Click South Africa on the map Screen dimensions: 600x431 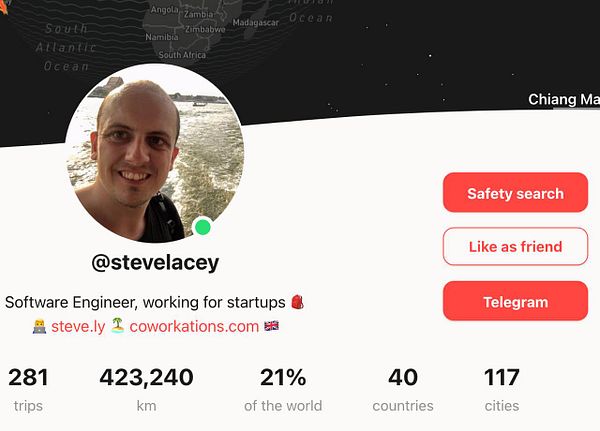(x=182, y=55)
